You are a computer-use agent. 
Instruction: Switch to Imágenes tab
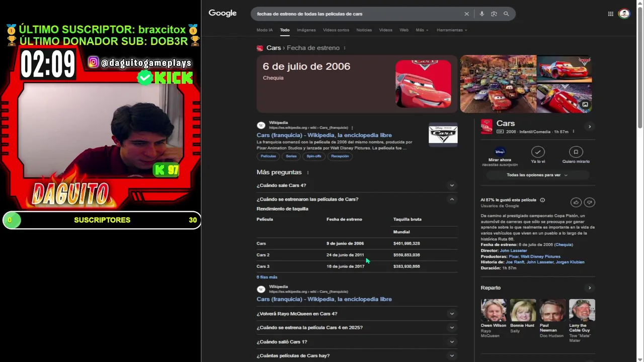pos(306,30)
